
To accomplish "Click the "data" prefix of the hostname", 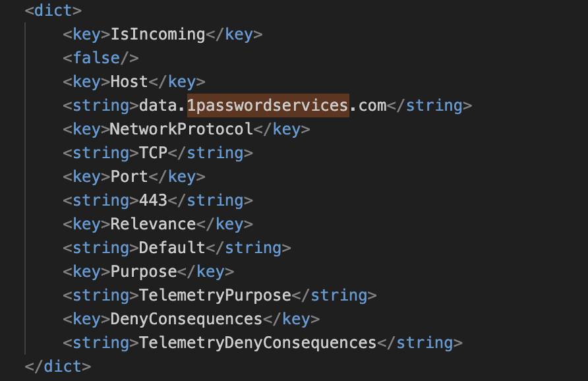I will [158, 105].
